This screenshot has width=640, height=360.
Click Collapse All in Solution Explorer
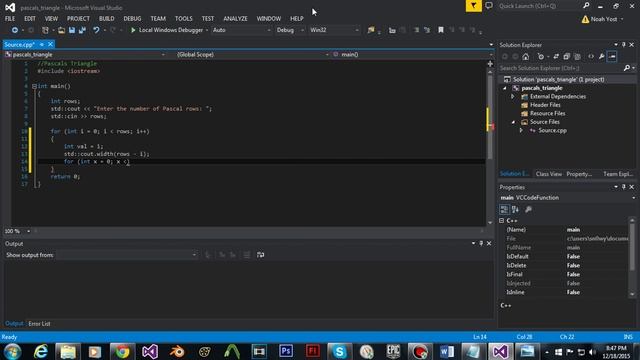(567, 56)
